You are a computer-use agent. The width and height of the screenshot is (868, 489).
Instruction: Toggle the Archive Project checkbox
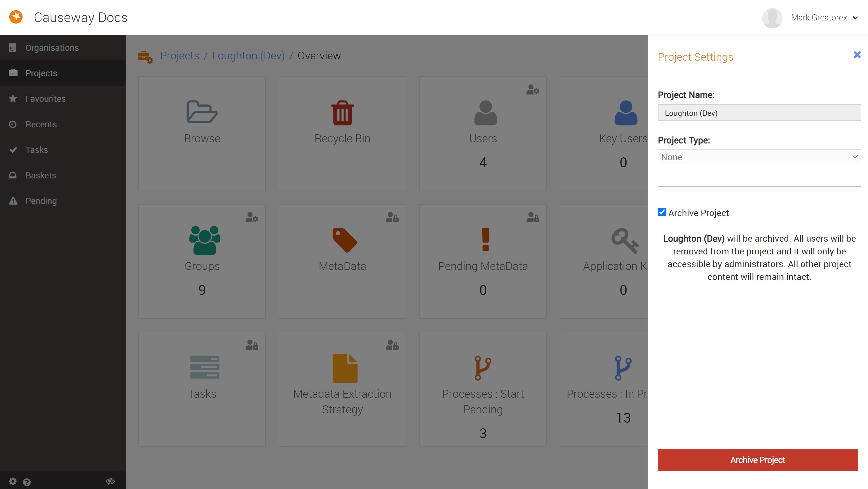(x=662, y=212)
